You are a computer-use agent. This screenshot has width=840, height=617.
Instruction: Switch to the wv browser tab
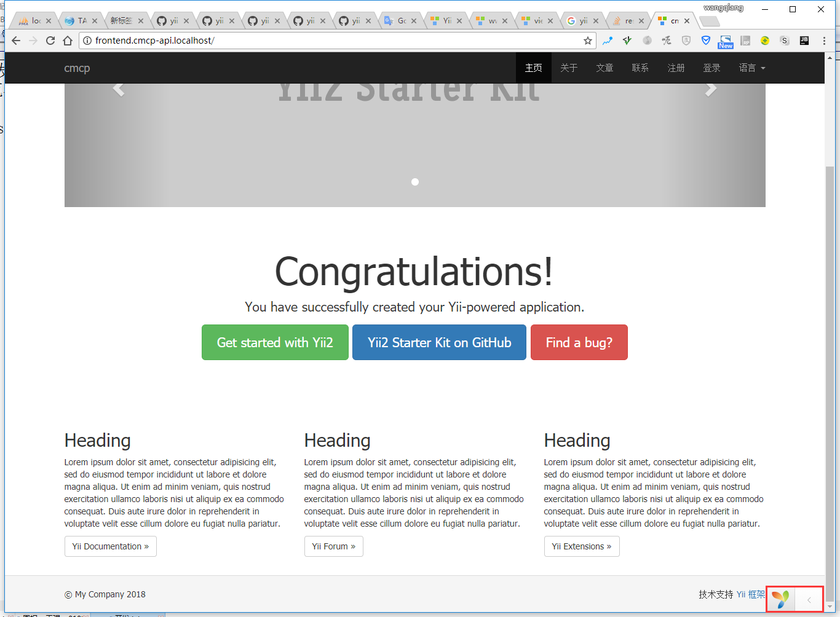click(x=487, y=21)
